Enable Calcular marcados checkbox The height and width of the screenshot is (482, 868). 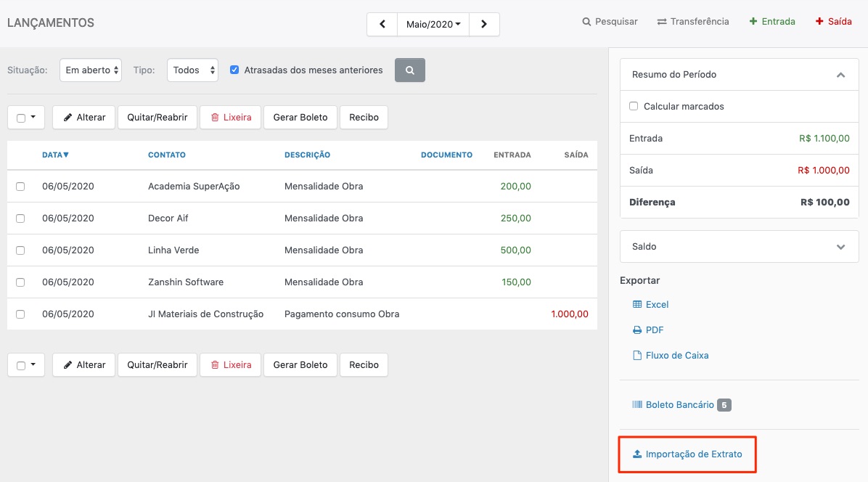point(634,106)
